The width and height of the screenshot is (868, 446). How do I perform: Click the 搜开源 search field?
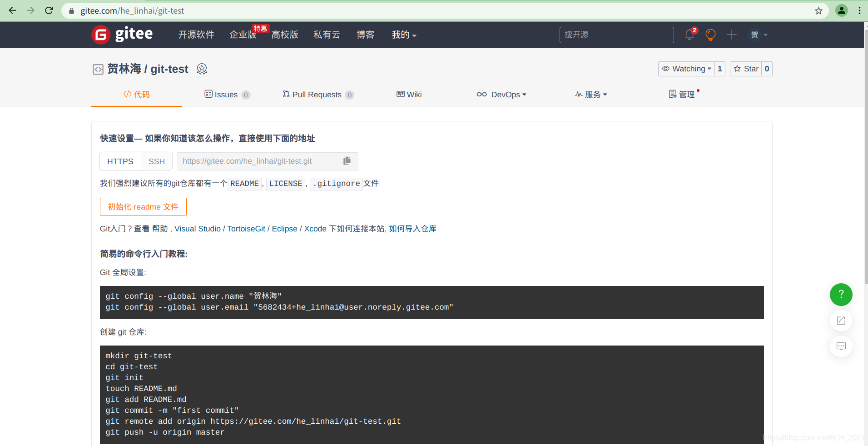tap(616, 35)
